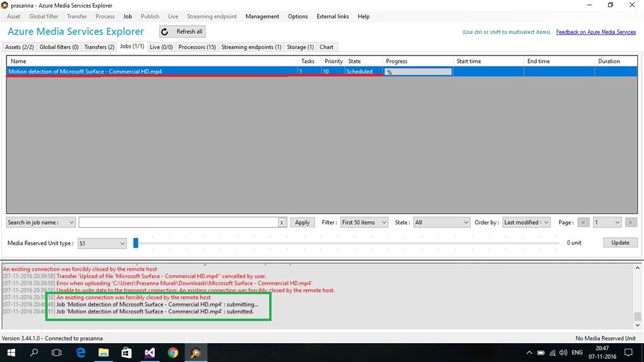Image resolution: width=644 pixels, height=362 pixels.
Task: Click the log panel scrollbar up arrow
Action: 638,268
